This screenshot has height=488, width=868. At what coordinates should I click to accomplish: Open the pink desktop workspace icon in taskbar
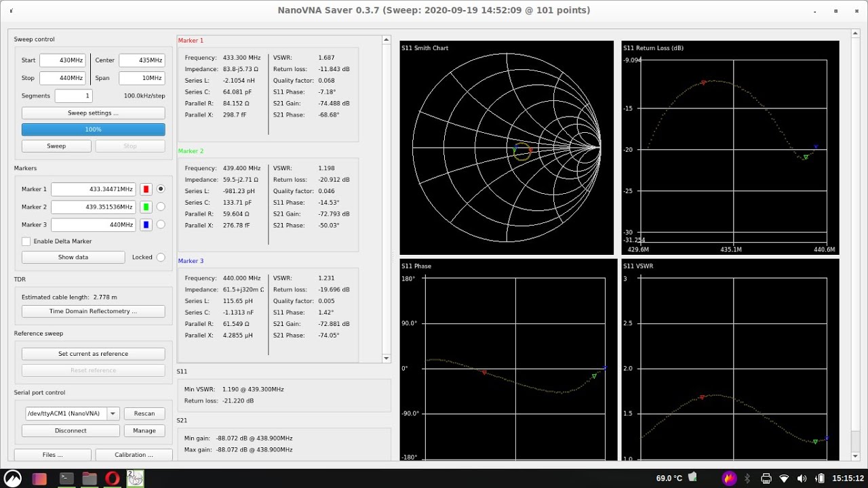39,479
